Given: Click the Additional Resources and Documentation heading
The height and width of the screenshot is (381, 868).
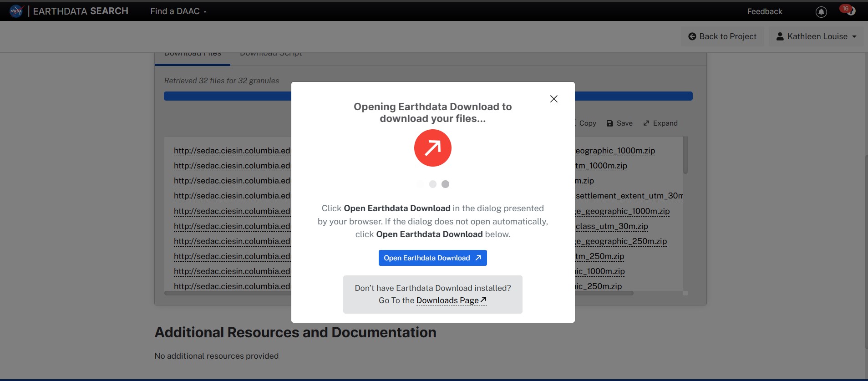Looking at the screenshot, I should 295,332.
